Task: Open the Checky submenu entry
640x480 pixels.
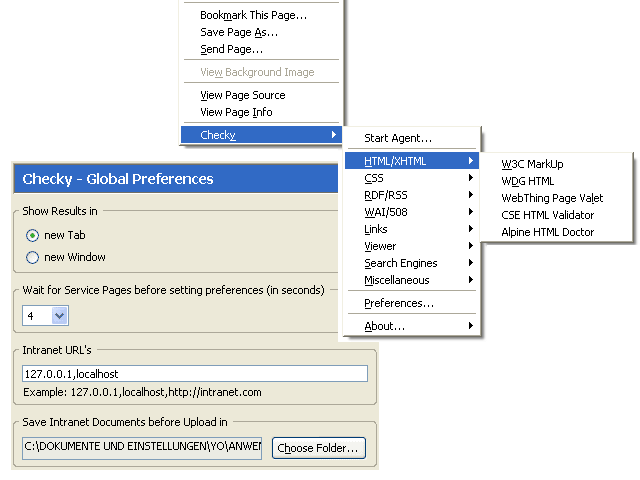Action: [x=262, y=135]
